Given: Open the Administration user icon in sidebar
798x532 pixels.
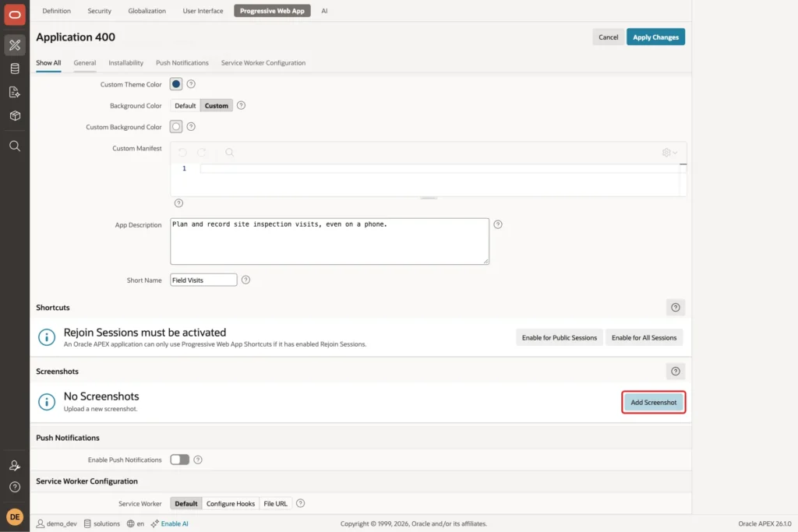Looking at the screenshot, I should (15, 465).
